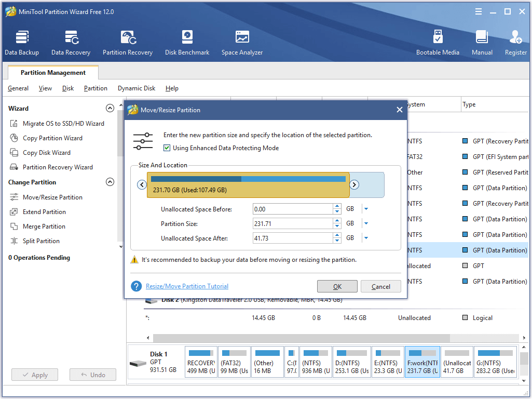Increase Unallocated Space Before value

[x=337, y=206]
